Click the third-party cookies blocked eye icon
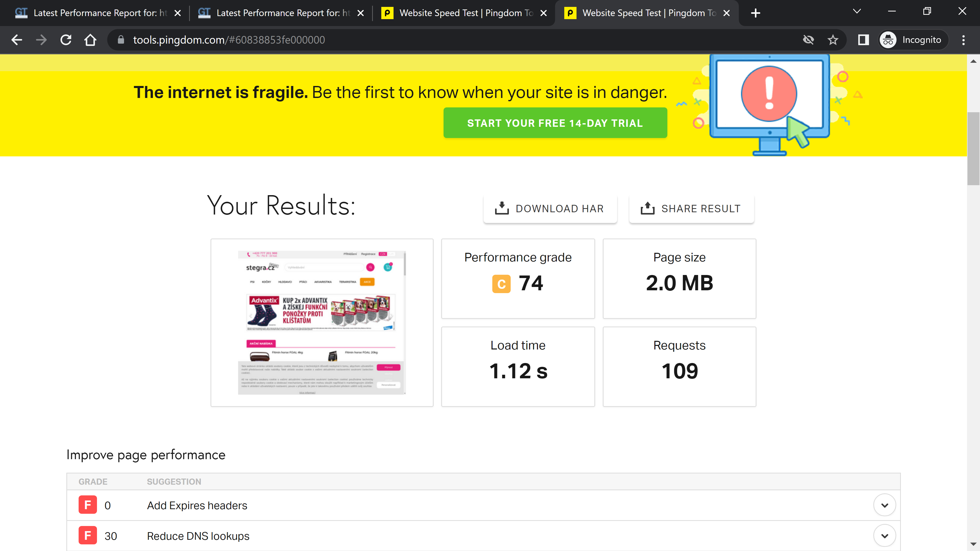 pos(808,40)
